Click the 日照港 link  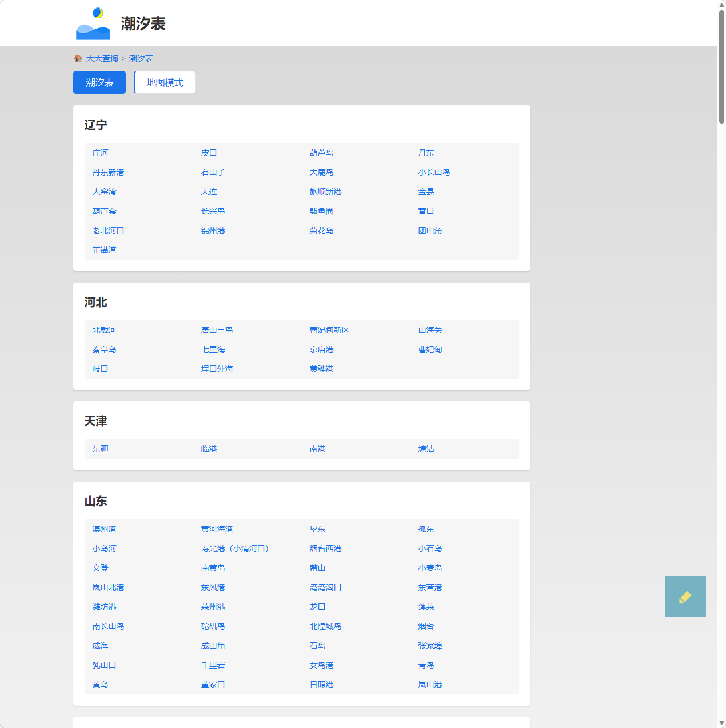click(x=321, y=685)
